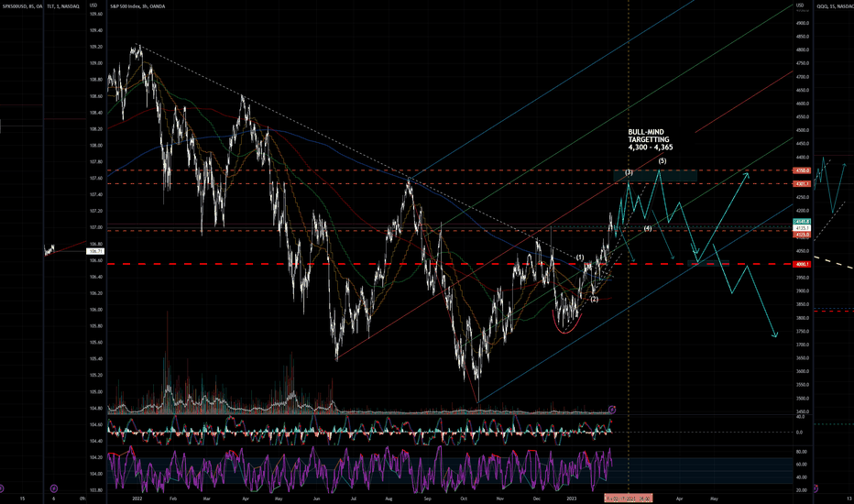The width and height of the screenshot is (854, 504).
Task: Click the events lightning icon in QQQ chart
Action: click(816, 488)
